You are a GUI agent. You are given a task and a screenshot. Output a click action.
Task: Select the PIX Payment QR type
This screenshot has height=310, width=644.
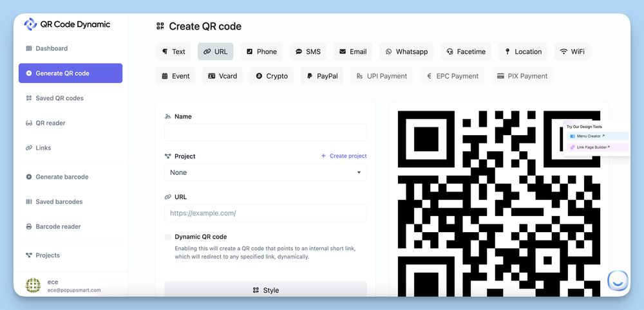point(522,76)
